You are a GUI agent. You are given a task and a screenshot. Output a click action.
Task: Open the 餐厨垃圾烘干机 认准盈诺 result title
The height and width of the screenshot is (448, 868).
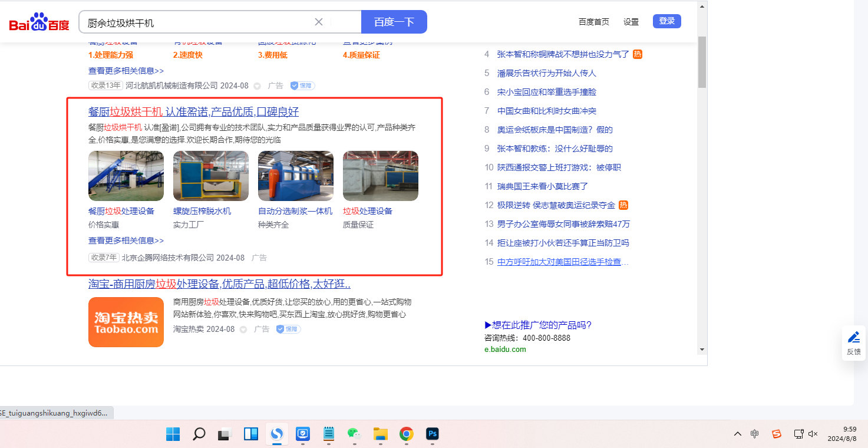(193, 112)
